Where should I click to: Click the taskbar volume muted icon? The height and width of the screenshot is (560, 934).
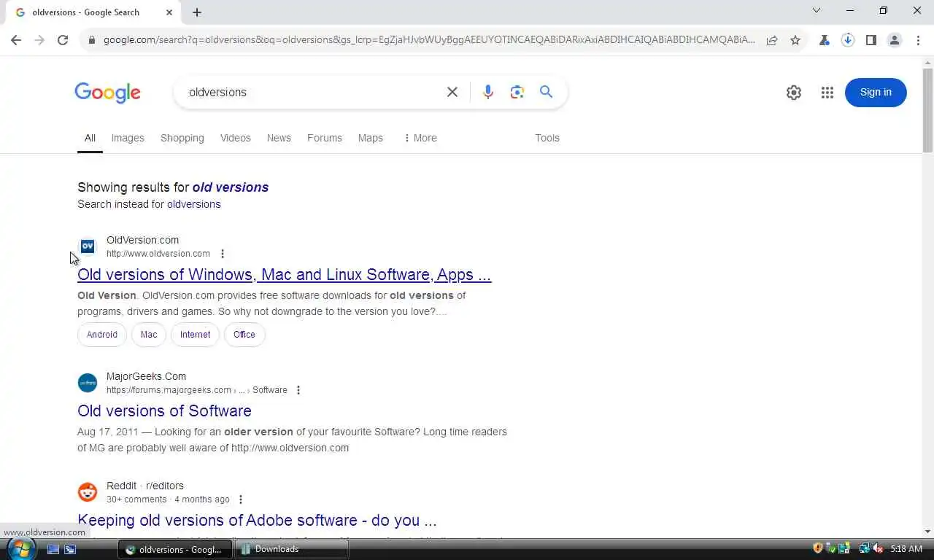click(x=878, y=548)
